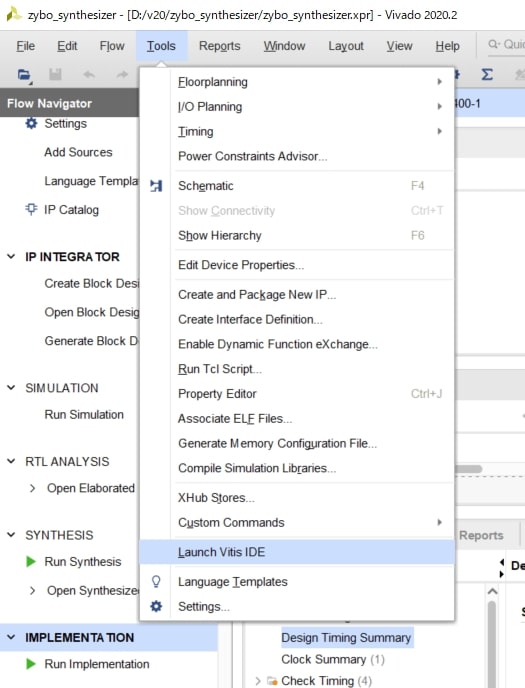Open the Custom Commands submenu
Image resolution: width=525 pixels, height=688 pixels.
tap(297, 522)
